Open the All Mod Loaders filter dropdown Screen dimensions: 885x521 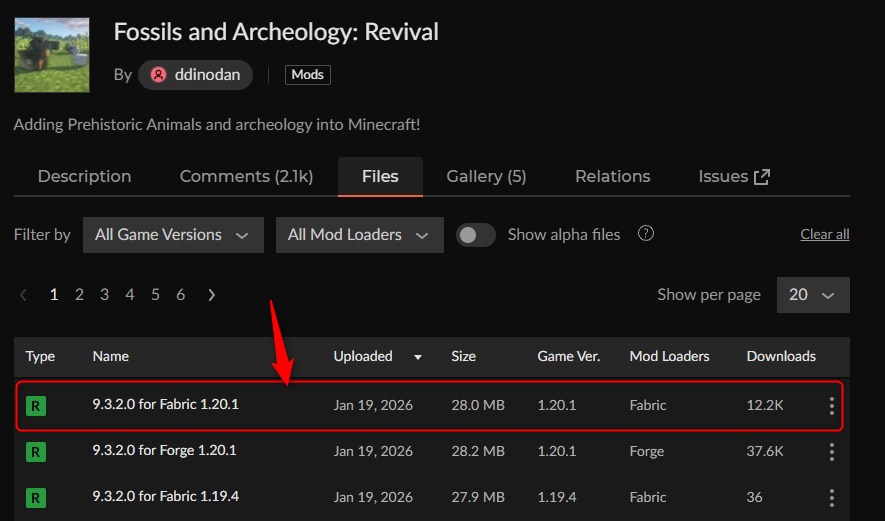coord(359,235)
